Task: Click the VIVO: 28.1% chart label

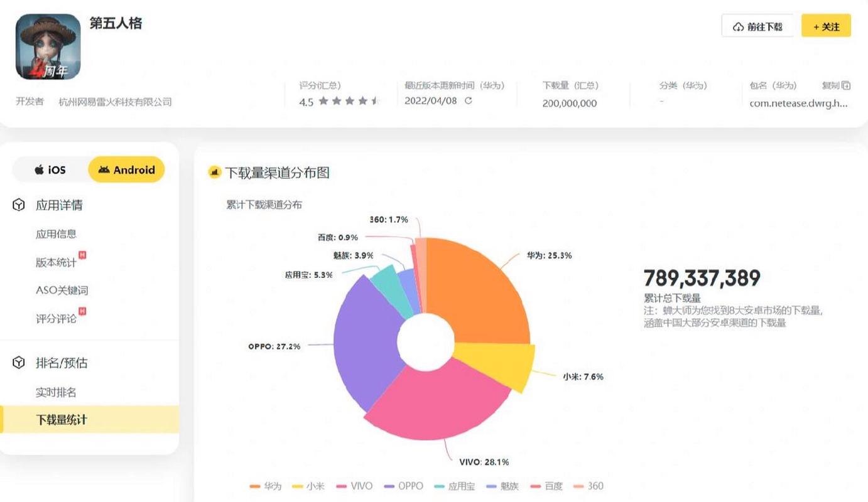Action: click(x=485, y=462)
